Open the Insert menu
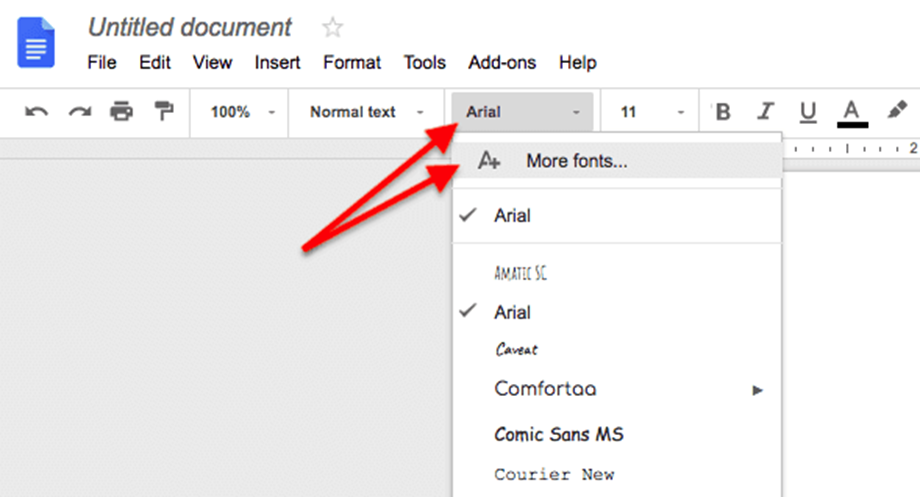 click(x=278, y=62)
